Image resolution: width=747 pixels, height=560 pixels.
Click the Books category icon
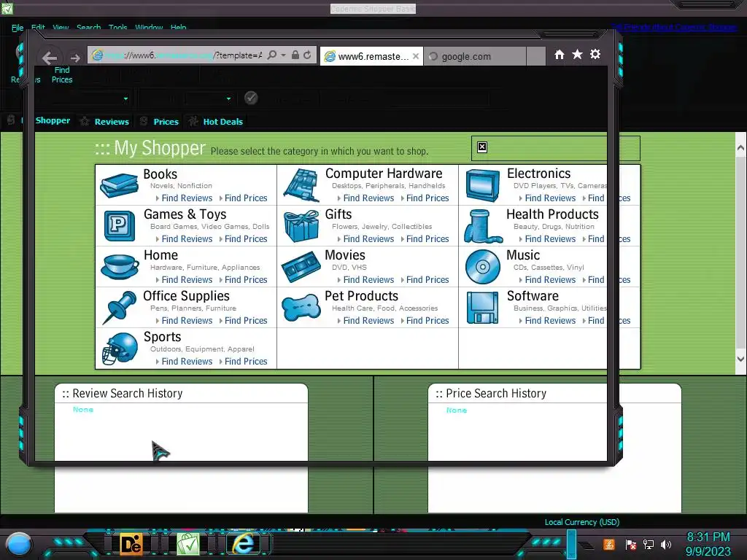tap(119, 185)
